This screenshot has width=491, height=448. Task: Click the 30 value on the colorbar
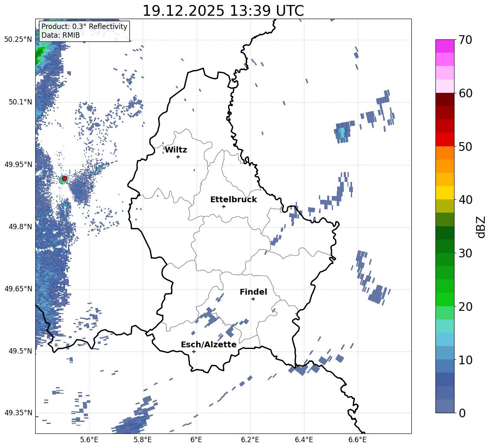[x=465, y=253]
